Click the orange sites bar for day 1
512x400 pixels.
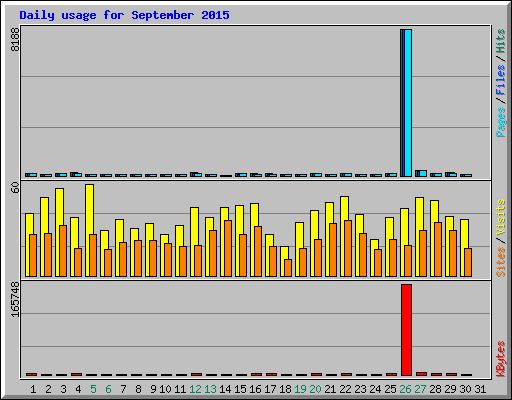tap(33, 255)
